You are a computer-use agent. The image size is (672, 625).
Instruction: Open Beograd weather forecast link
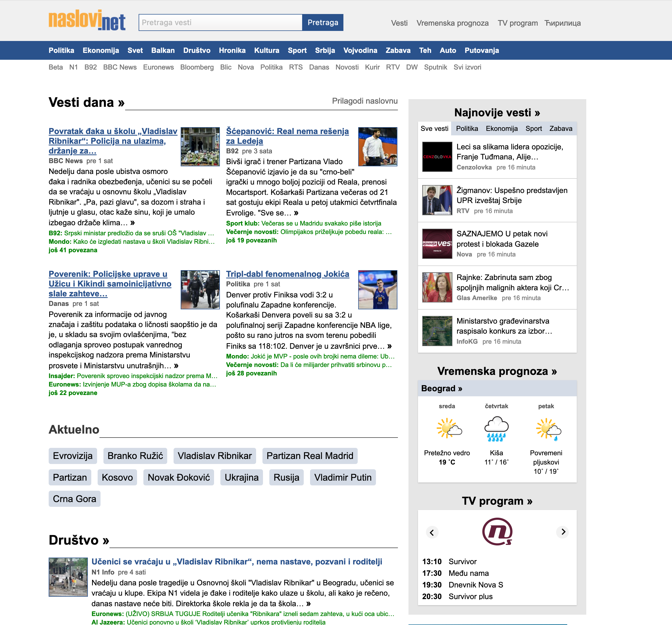[442, 389]
